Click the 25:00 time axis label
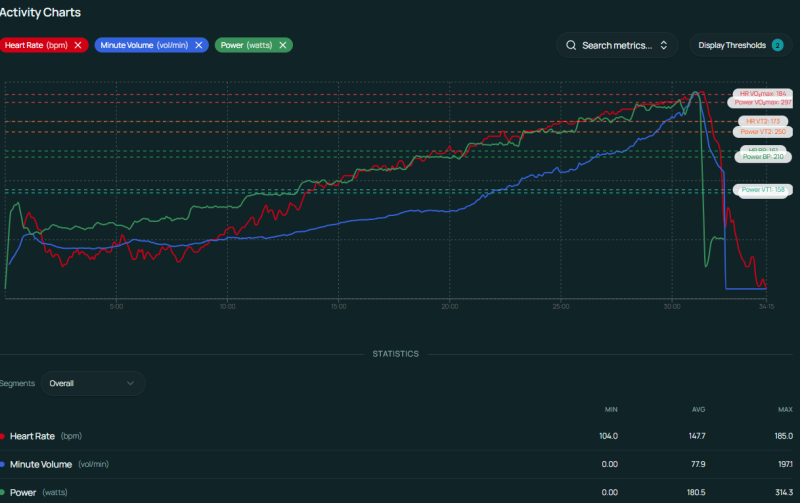Image resolution: width=800 pixels, height=503 pixels. (561, 307)
